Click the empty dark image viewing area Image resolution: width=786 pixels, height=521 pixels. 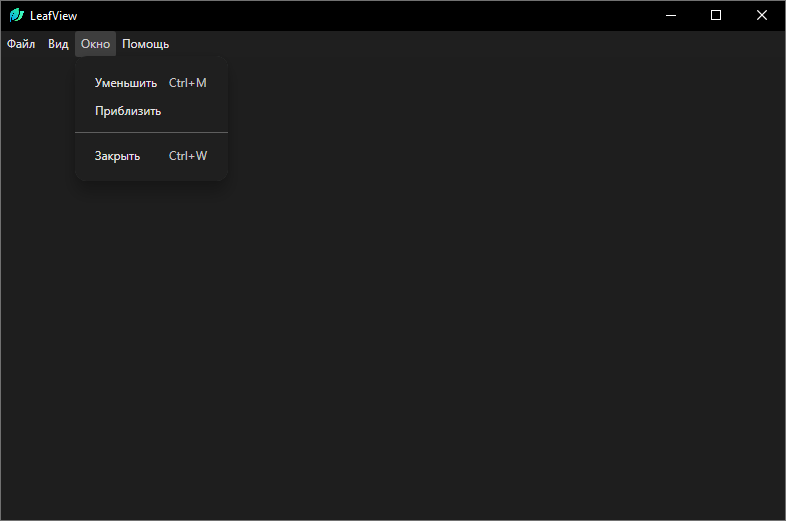click(x=450, y=320)
